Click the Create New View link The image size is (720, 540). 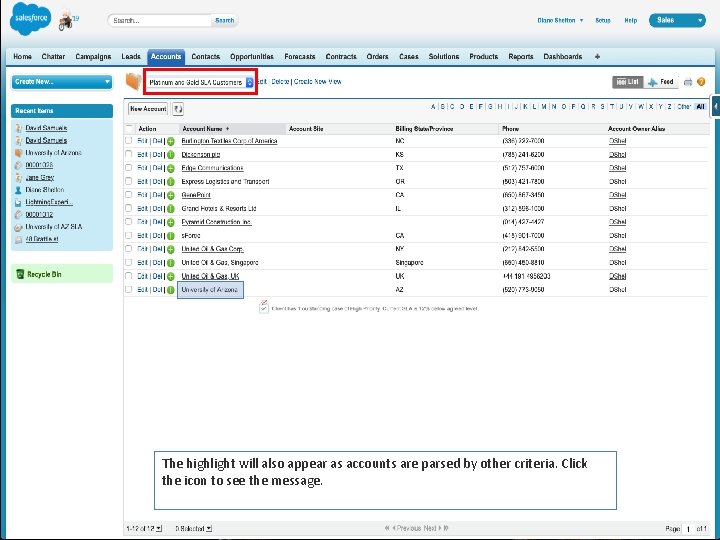[317, 81]
